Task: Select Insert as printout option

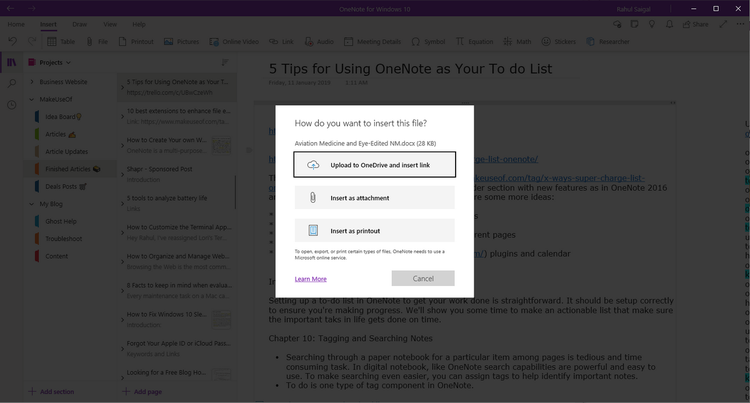Action: 375,231
